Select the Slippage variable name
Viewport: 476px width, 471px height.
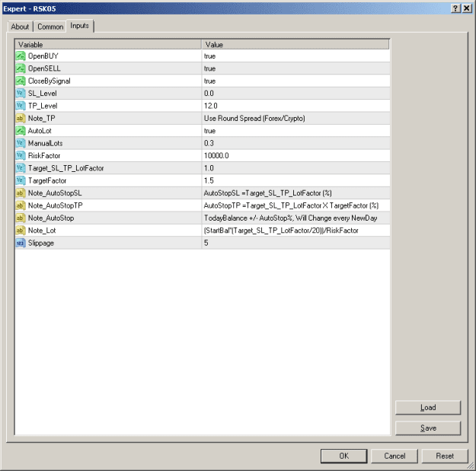pos(41,243)
